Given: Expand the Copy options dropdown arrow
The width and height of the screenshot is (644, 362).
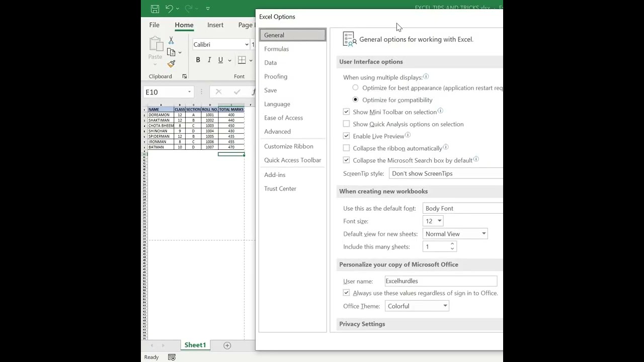Looking at the screenshot, I should click(180, 52).
